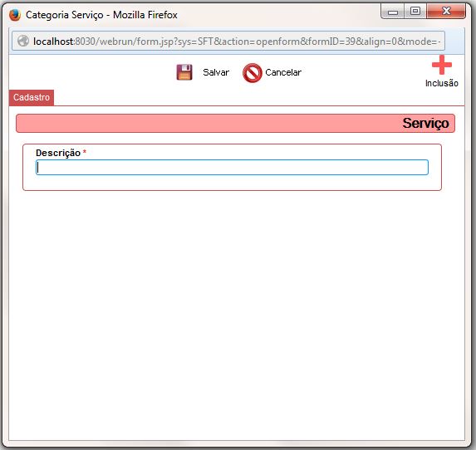This screenshot has width=476, height=450.
Task: Click the floppy disk Salvar icon
Action: (184, 72)
